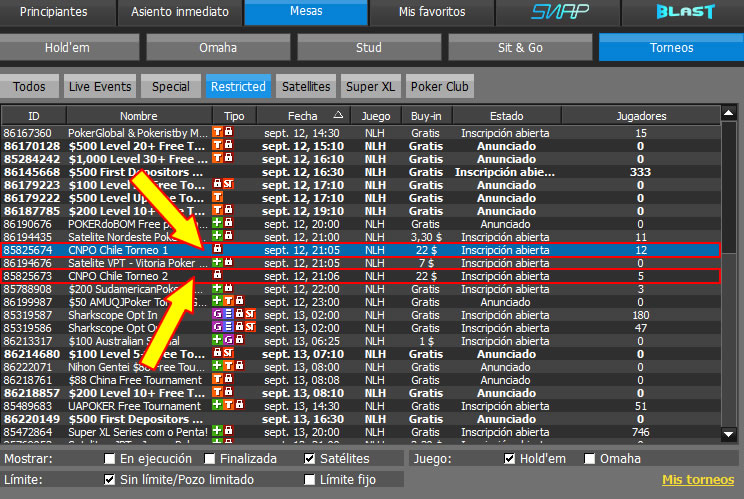This screenshot has width=744, height=499.
Task: Enable the En ejecución checkbox
Action: tap(110, 459)
